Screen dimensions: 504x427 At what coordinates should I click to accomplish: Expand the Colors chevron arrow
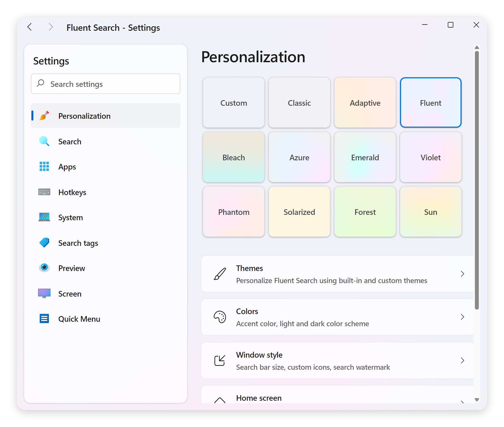pos(462,317)
